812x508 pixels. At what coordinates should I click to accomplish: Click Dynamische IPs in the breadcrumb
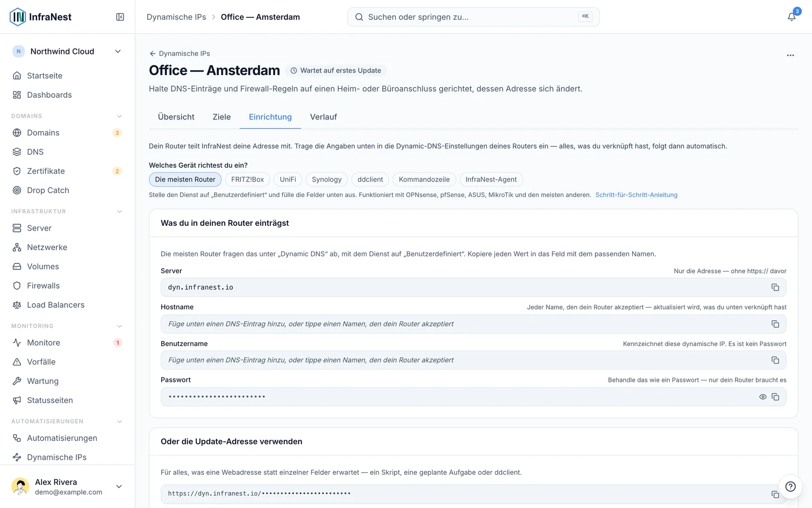coord(176,17)
